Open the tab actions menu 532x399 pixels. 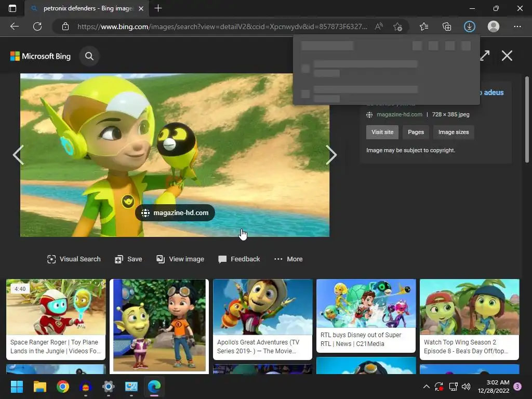click(x=12, y=8)
